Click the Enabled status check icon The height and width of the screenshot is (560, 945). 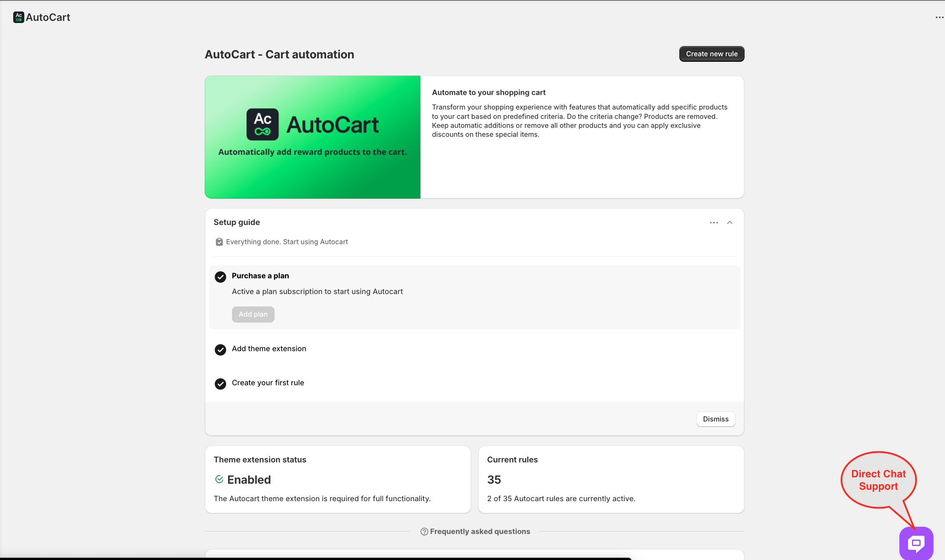pyautogui.click(x=219, y=479)
